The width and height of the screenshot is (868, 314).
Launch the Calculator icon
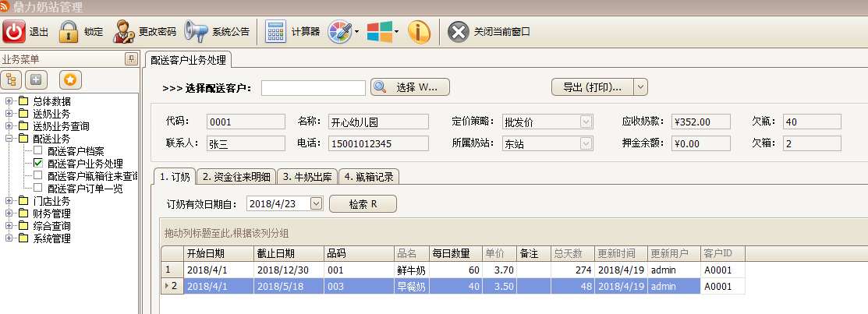(275, 31)
